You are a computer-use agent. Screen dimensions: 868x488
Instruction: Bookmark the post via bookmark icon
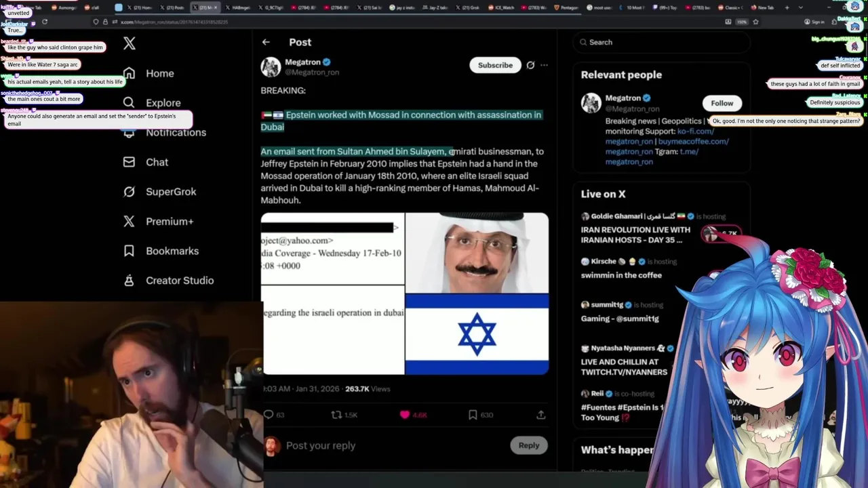(473, 415)
